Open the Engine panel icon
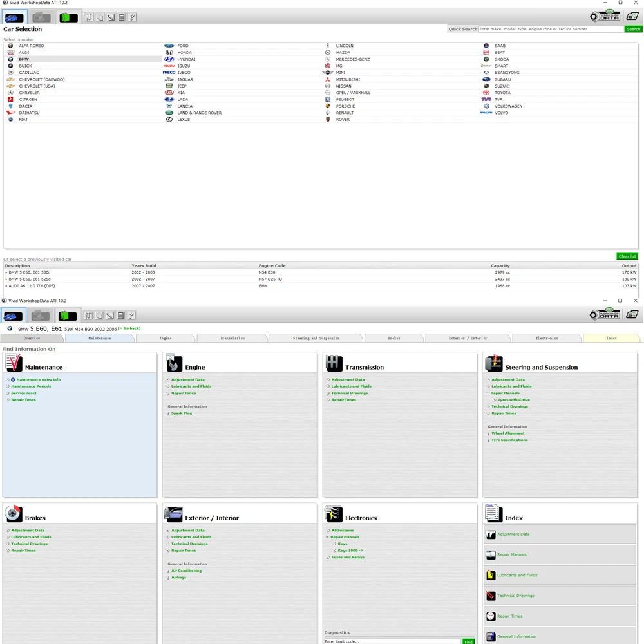The image size is (644, 644). click(174, 363)
